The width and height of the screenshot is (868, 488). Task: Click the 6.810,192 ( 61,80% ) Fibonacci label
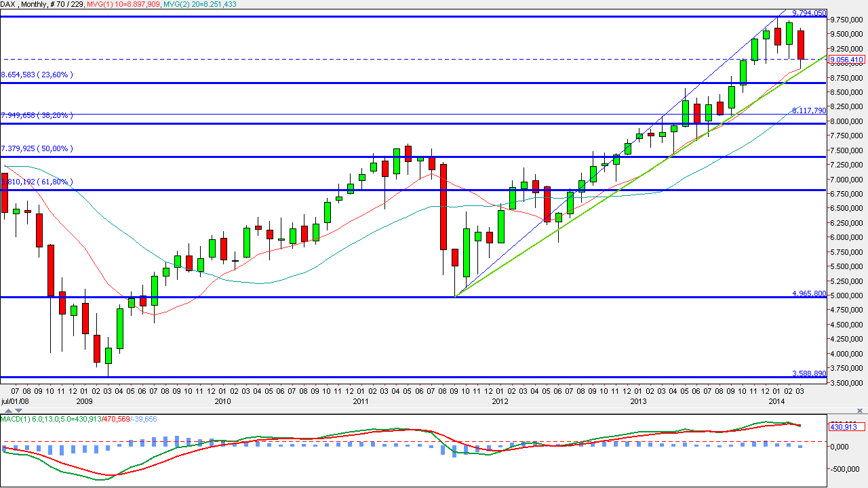[x=37, y=182]
